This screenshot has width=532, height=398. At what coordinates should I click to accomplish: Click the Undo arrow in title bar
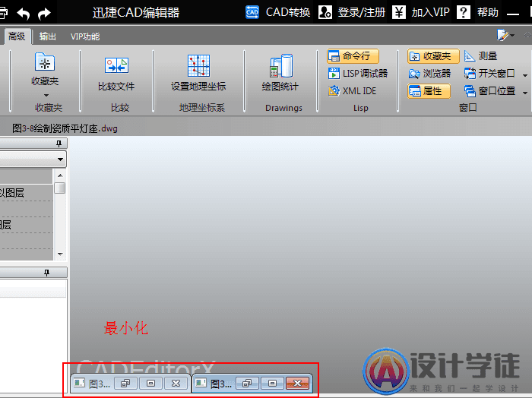(x=24, y=14)
